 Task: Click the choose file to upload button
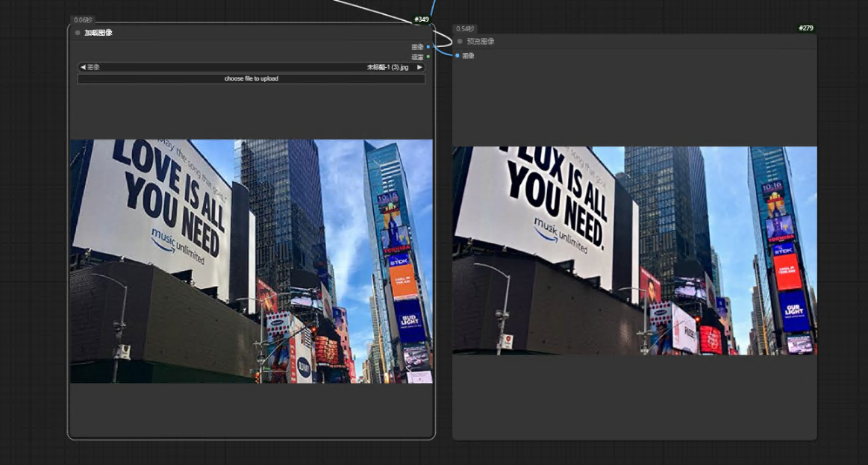(251, 78)
